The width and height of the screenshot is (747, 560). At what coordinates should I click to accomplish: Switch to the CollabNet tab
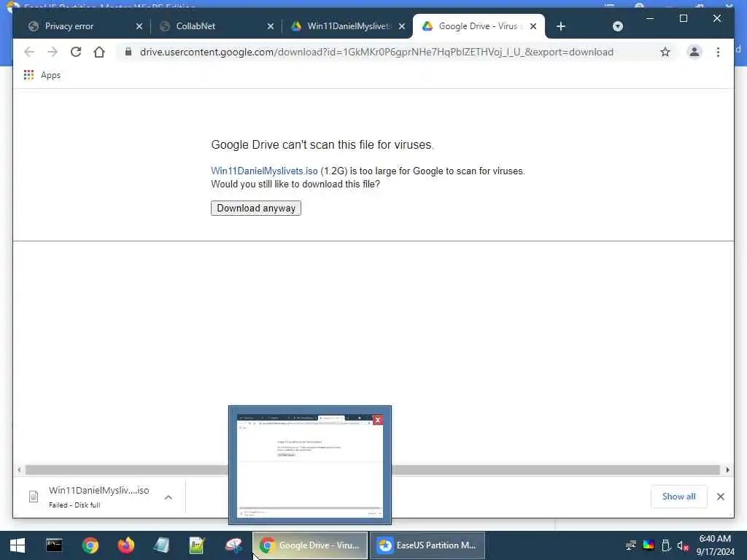(196, 26)
